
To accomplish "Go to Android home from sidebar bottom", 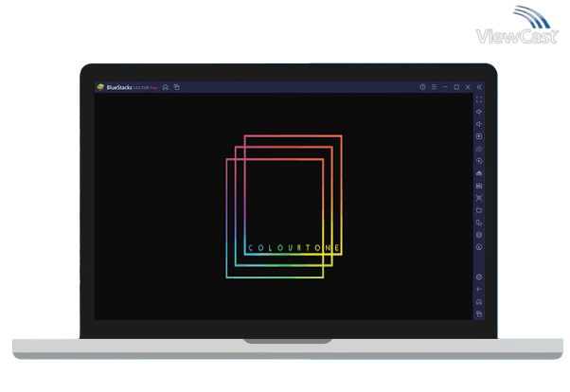I will (x=479, y=302).
